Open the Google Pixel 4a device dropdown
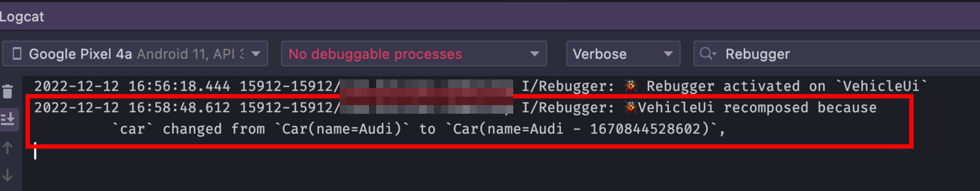980x191 pixels. pyautogui.click(x=135, y=54)
